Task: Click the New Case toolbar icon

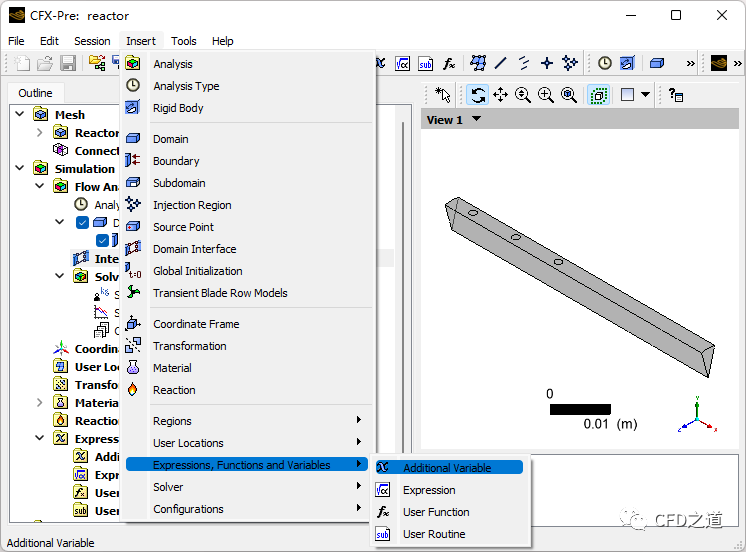Action: [22, 63]
